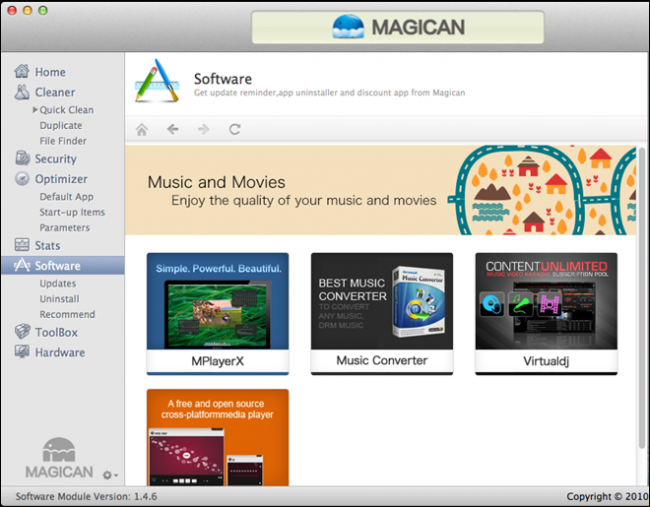Open the Virtualdj Content Unlimited thumbnail

[546, 301]
